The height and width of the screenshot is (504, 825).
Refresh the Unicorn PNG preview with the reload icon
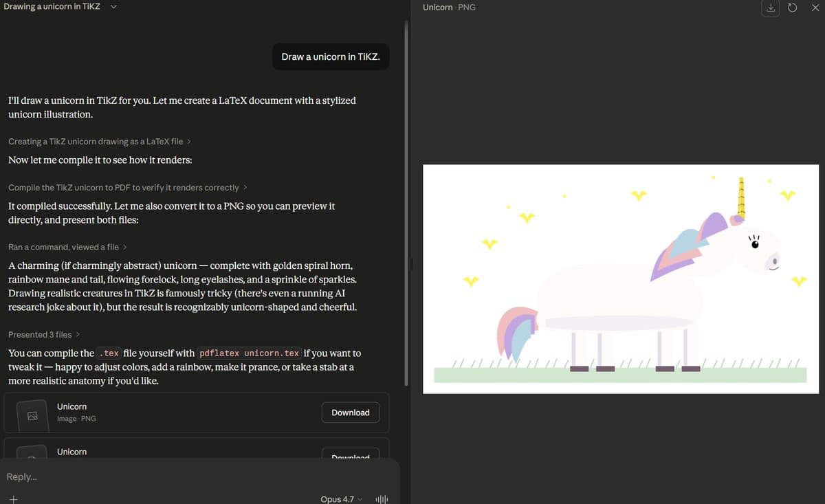click(x=791, y=8)
